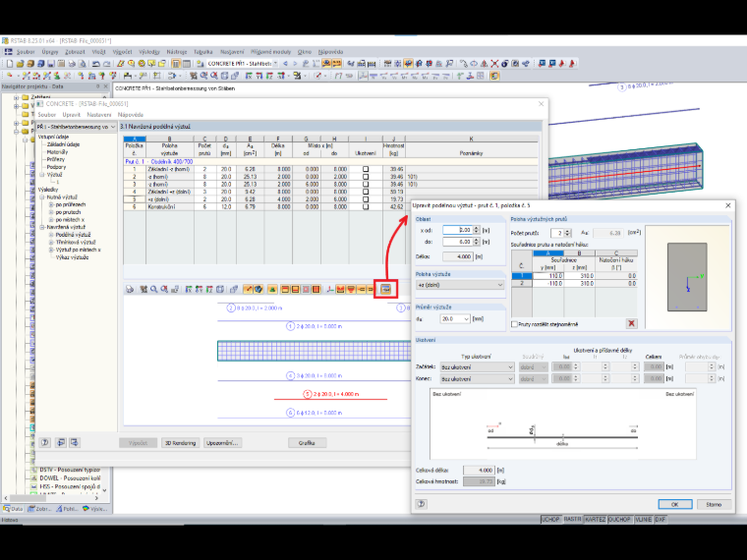
Task: Click the red X delete icon in main toolbar
Action: [x=494, y=63]
